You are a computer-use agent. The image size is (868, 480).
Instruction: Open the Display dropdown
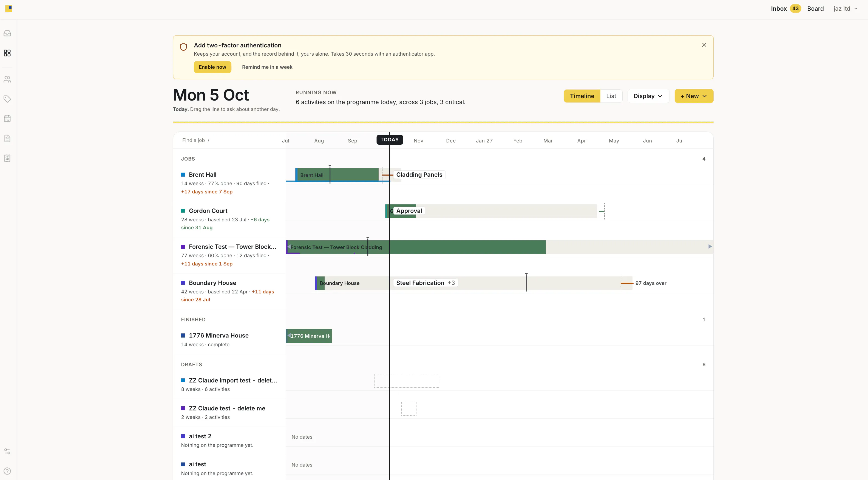[648, 96]
